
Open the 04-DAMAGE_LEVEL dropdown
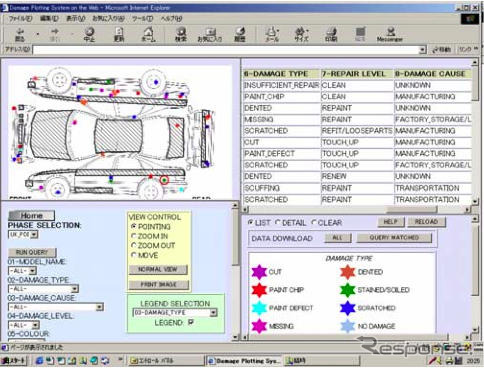tap(24, 325)
